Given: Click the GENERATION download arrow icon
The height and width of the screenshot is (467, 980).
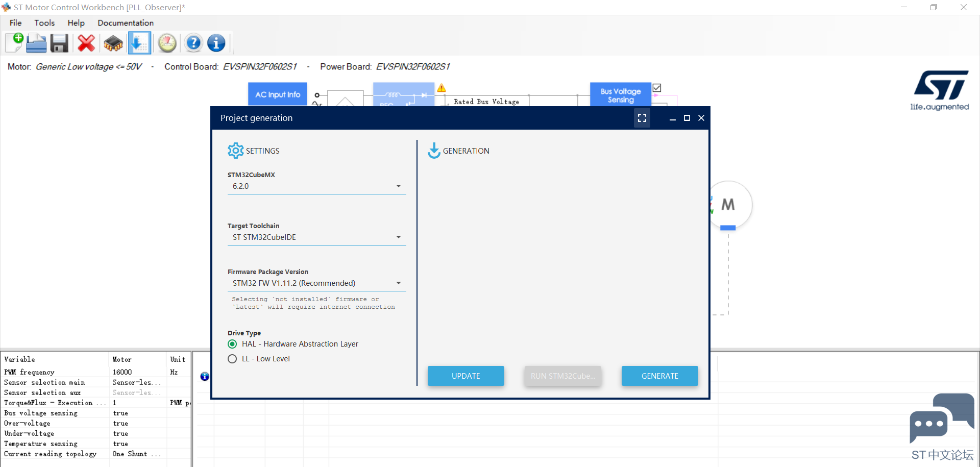Looking at the screenshot, I should (x=434, y=151).
